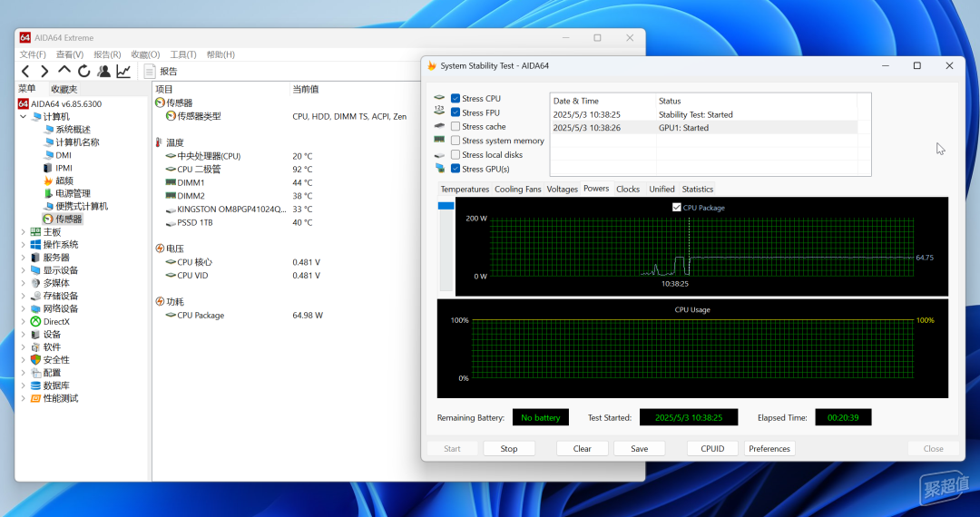This screenshot has height=517, width=980.
Task: Switch to the Statistics tab
Action: tap(698, 190)
